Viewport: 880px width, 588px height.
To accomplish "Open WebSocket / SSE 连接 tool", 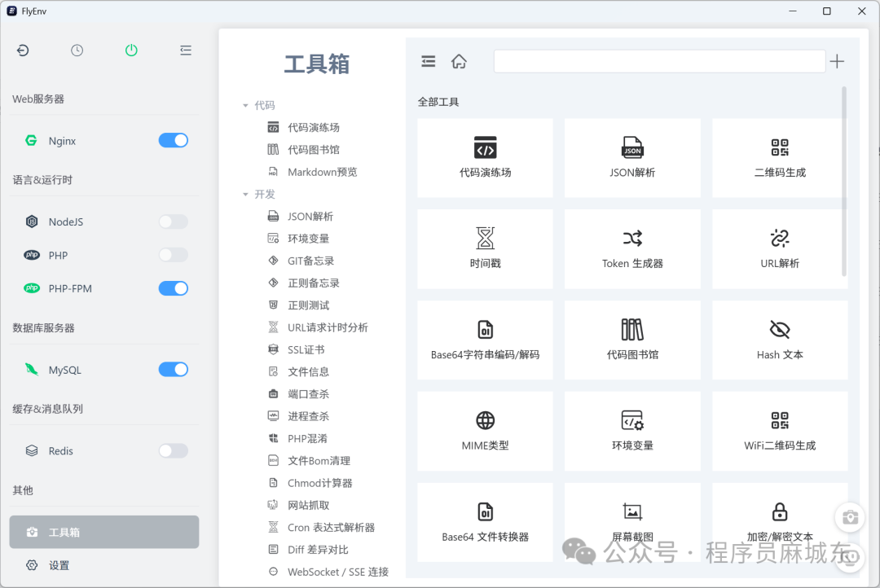I will [x=338, y=572].
